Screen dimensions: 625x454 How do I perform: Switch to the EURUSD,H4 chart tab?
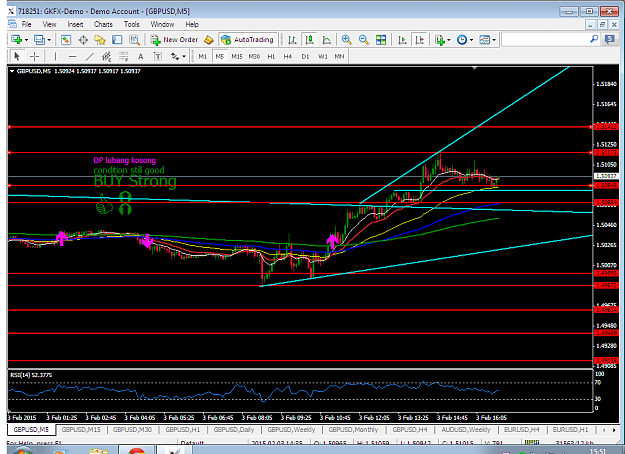tap(522, 430)
